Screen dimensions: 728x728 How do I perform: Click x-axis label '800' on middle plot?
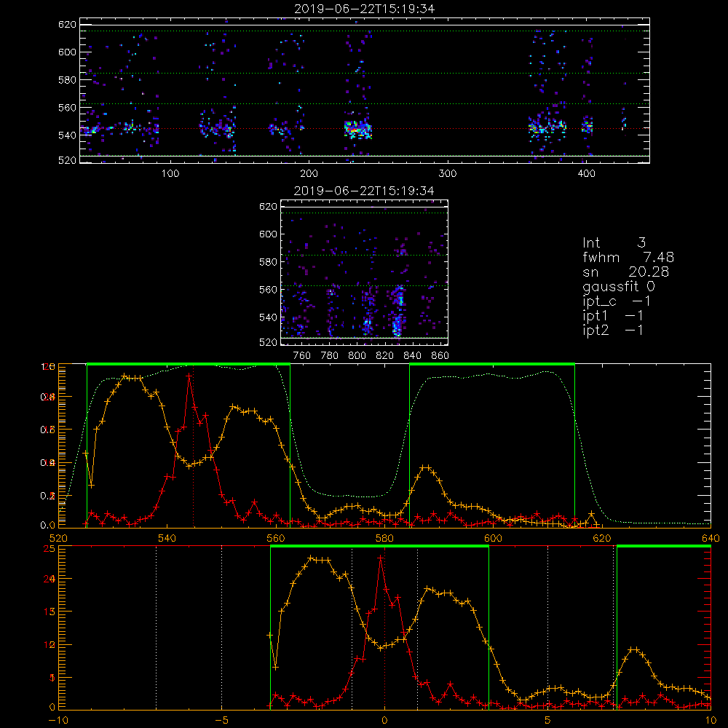357,356
